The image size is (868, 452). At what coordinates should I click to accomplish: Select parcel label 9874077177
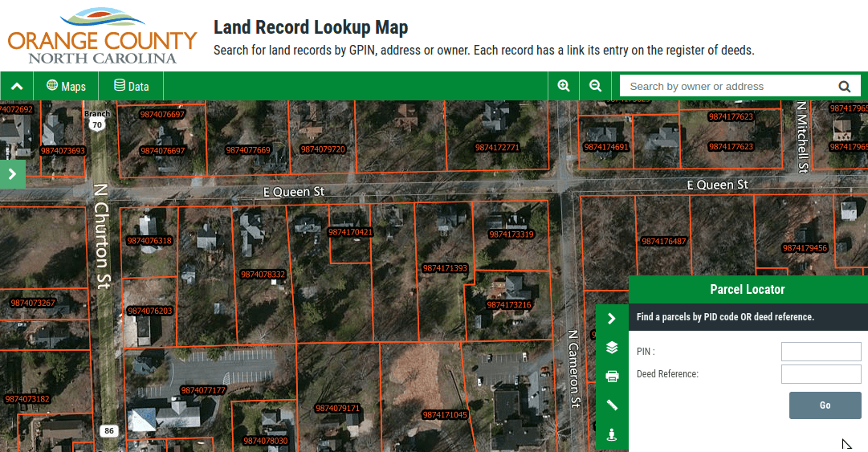click(203, 391)
